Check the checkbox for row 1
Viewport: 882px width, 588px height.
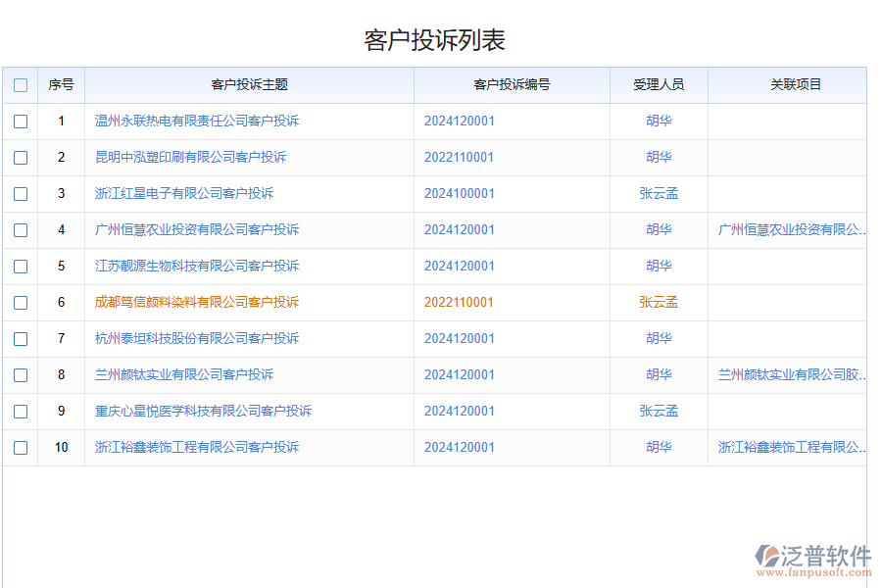tap(20, 122)
